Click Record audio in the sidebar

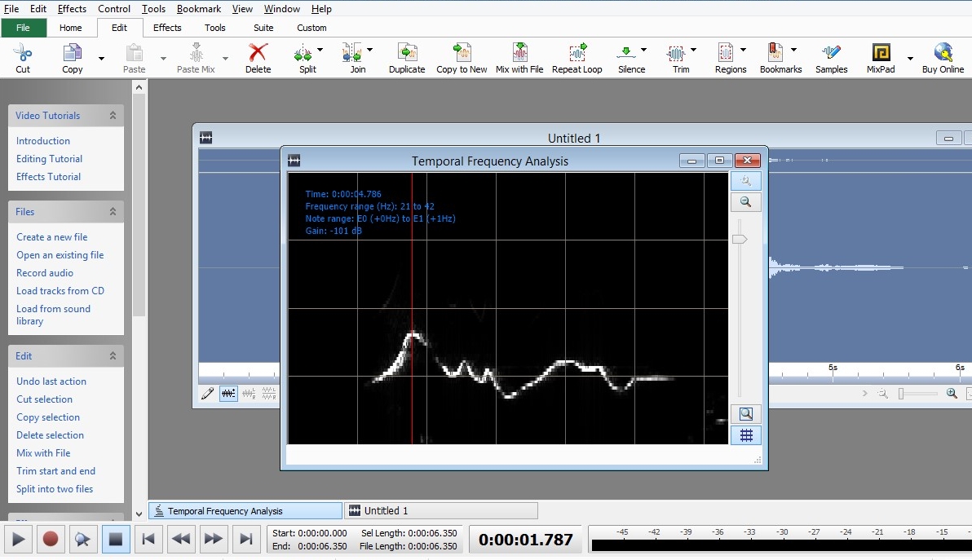(x=45, y=272)
